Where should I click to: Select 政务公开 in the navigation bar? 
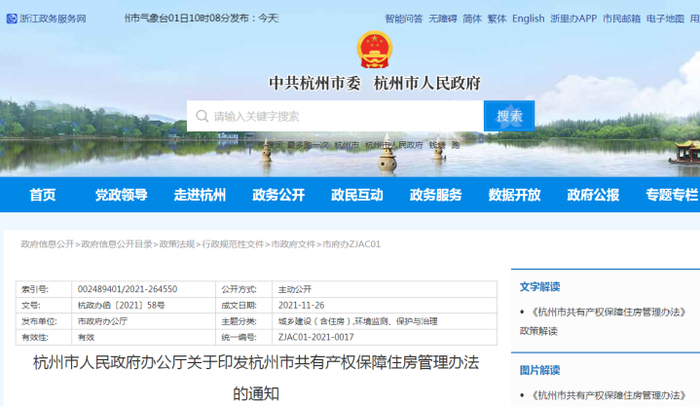[279, 195]
